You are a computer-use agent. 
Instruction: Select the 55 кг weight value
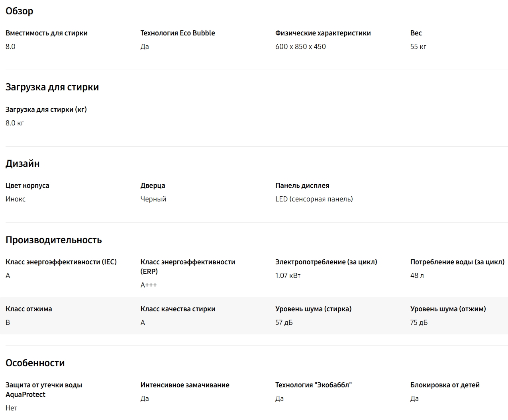(x=418, y=47)
